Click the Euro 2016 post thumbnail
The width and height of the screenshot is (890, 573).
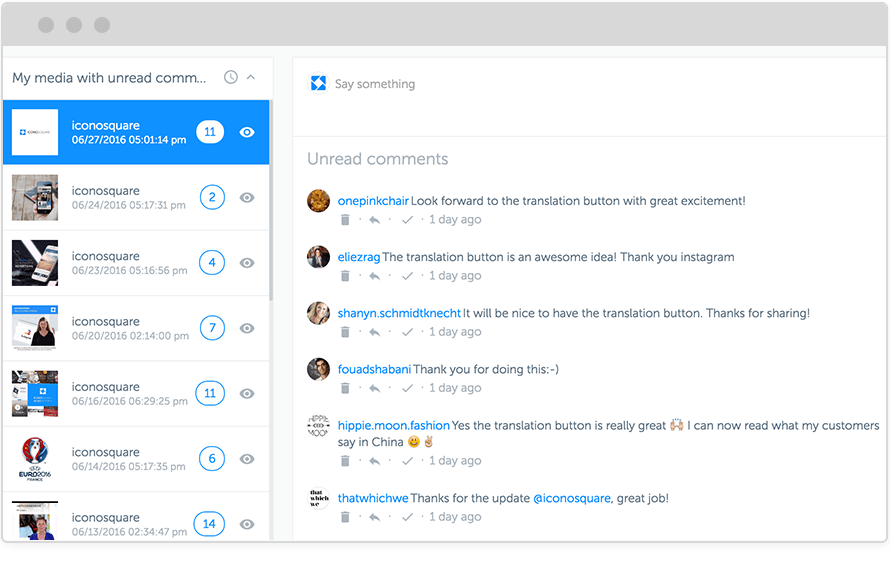point(34,459)
